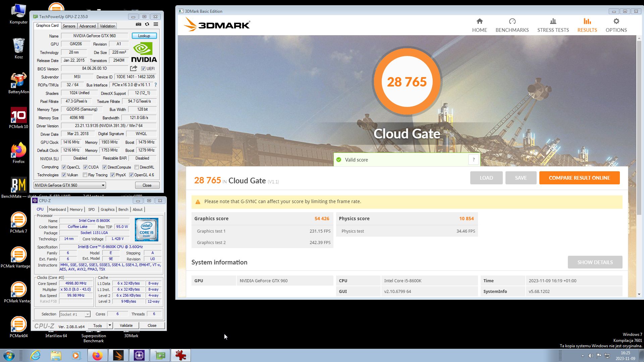Toggle the CUDA checkbox
Image resolution: width=644 pixels, height=362 pixels.
tap(85, 167)
